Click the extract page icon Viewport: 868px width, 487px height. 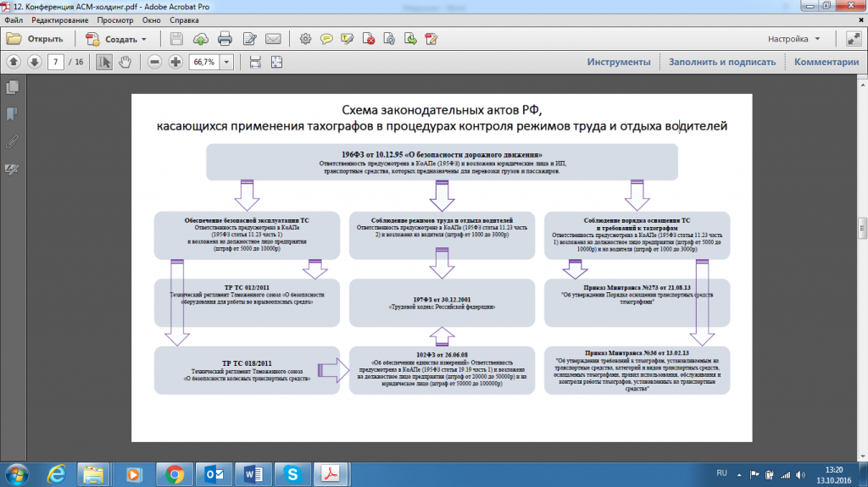[411, 39]
